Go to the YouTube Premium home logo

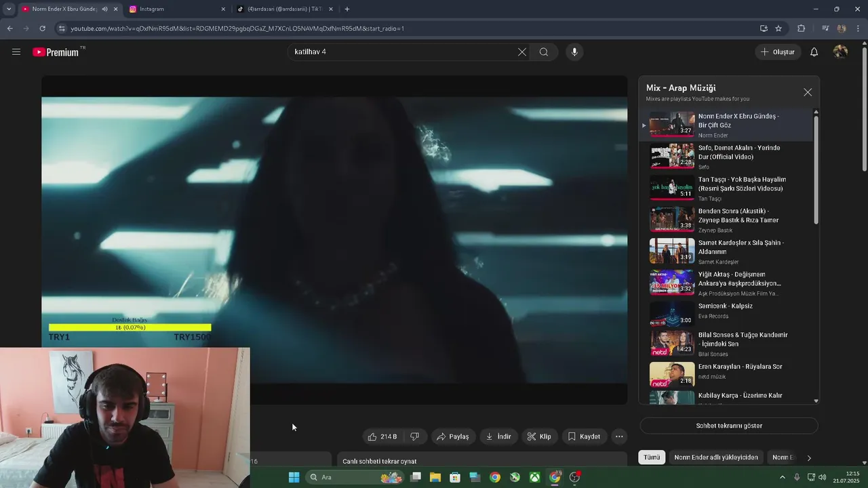pos(56,52)
